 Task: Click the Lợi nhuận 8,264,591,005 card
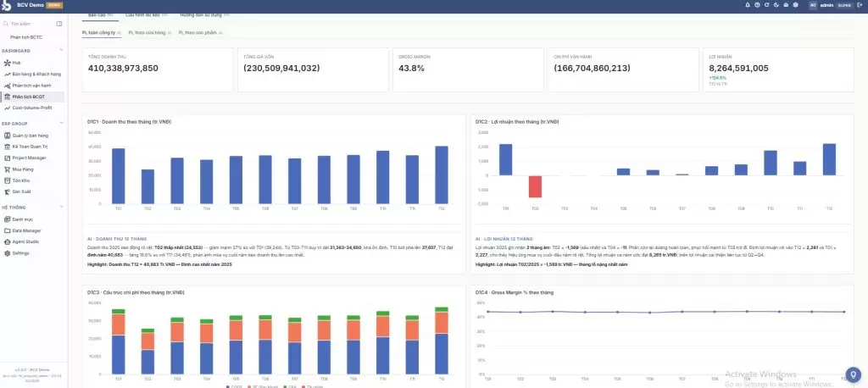[x=779, y=69]
